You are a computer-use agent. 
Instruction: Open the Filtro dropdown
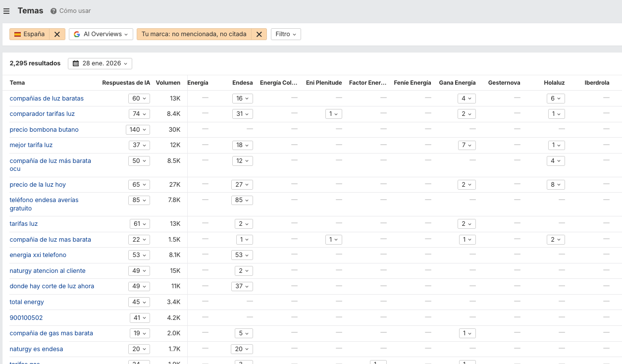[x=286, y=34]
